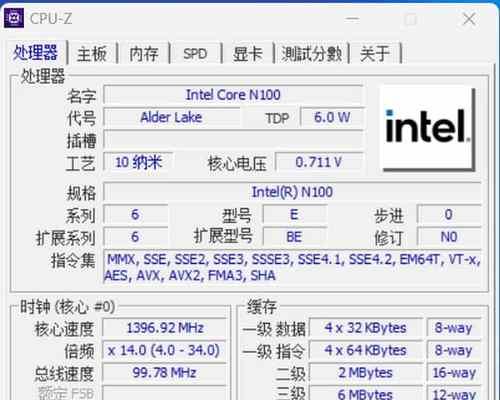500x400 pixels.
Task: Click the L1 data 4 x 32 KBytes value
Action: pyautogui.click(x=366, y=328)
